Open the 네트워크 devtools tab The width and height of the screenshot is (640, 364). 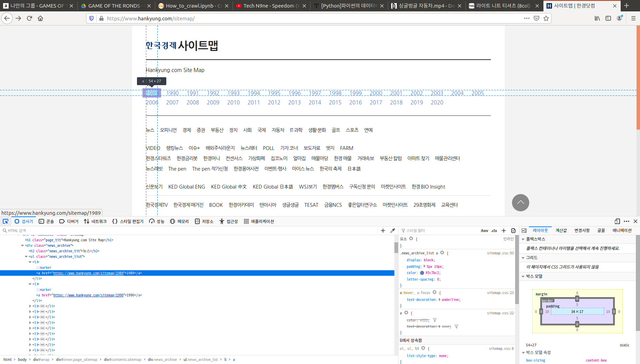pyautogui.click(x=95, y=221)
